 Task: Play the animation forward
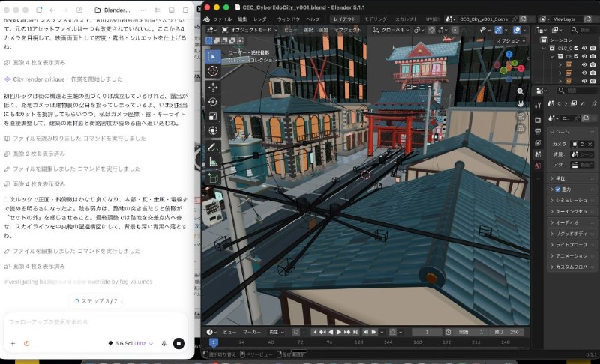coord(339,332)
